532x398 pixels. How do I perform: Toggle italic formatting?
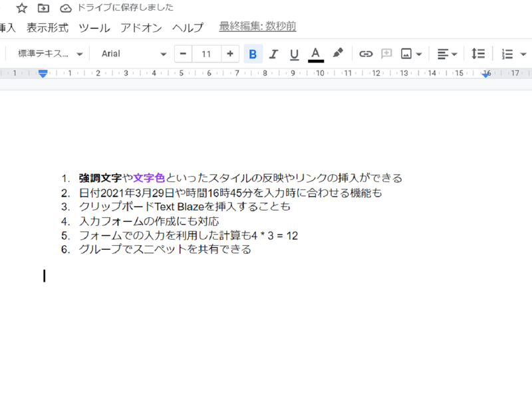[x=273, y=53]
